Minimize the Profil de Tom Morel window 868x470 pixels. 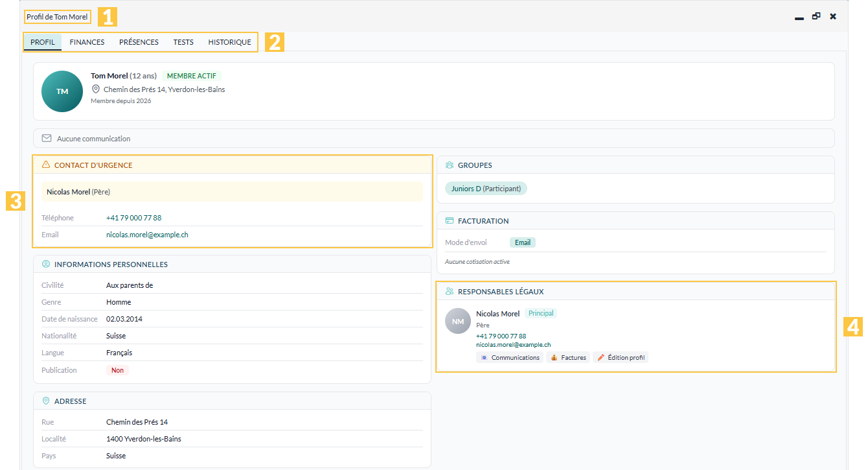(x=799, y=18)
